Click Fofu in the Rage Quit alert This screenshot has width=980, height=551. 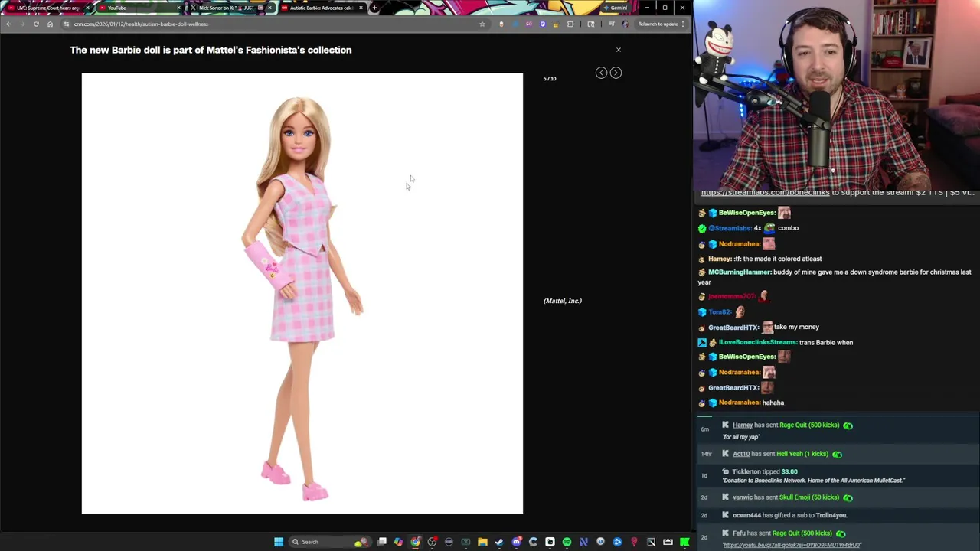tap(739, 533)
